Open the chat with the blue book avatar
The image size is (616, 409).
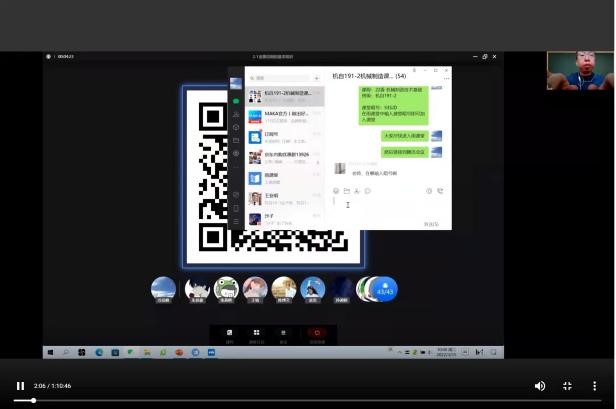285,178
